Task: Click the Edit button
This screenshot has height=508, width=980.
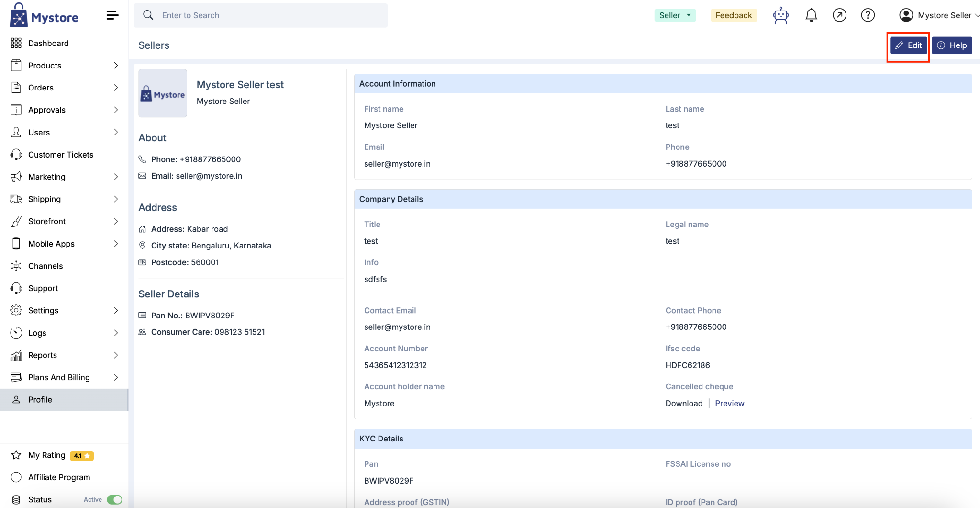Action: pyautogui.click(x=909, y=45)
